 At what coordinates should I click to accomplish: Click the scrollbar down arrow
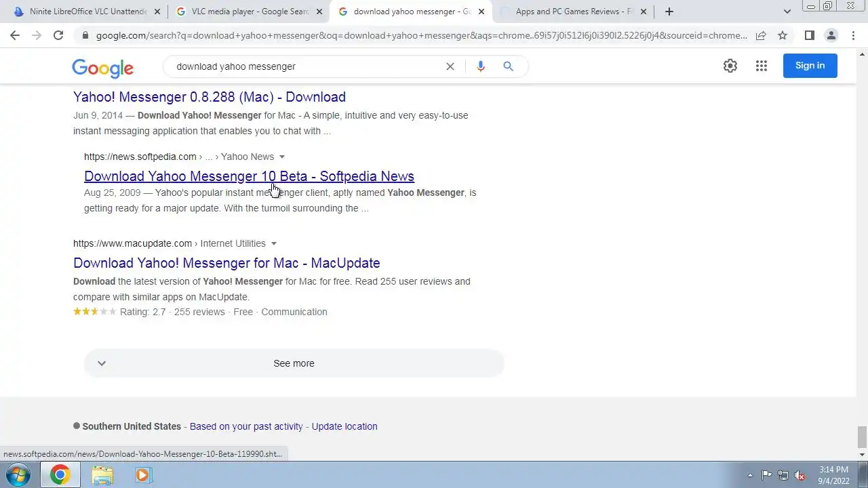coord(862,455)
